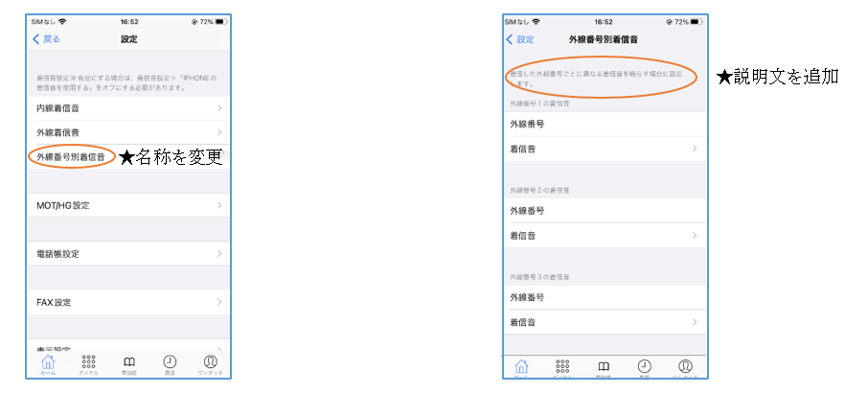The image size is (868, 393).
Task: Tap the dial keypad icon on the 外線番号別着信音 screen
Action: pos(563,367)
